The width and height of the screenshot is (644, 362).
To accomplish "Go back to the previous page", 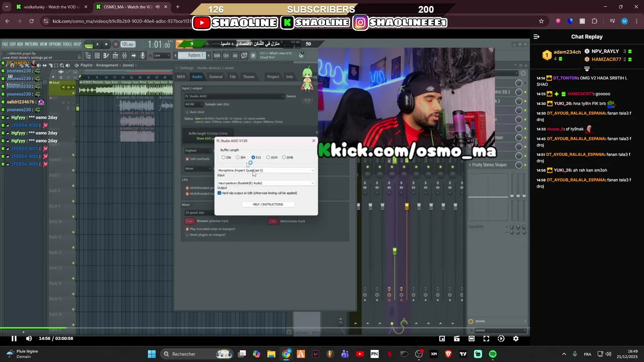I will [7, 21].
